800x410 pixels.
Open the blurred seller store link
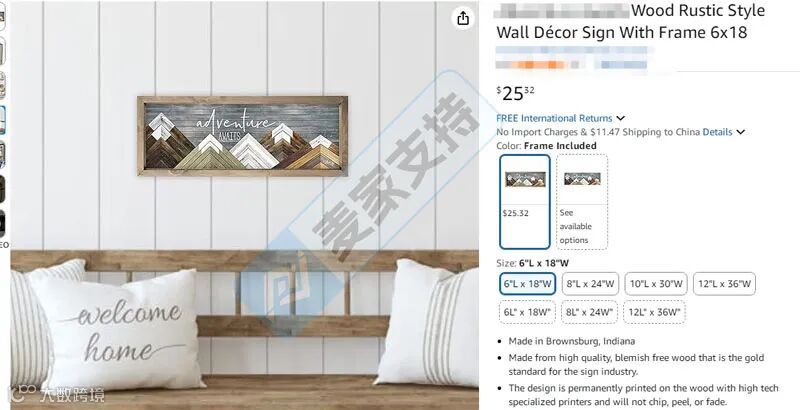(x=574, y=50)
